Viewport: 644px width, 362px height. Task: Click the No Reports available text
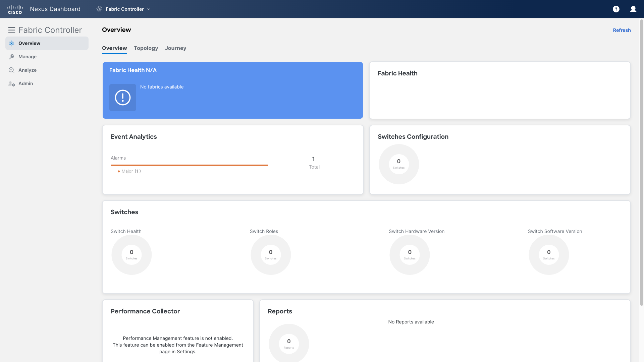[x=411, y=322]
